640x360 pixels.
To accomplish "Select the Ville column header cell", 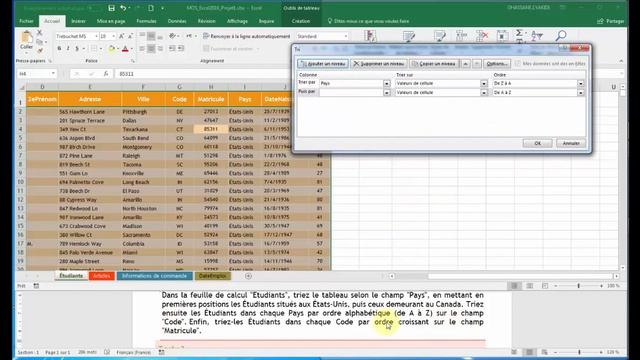I will 143,99.
